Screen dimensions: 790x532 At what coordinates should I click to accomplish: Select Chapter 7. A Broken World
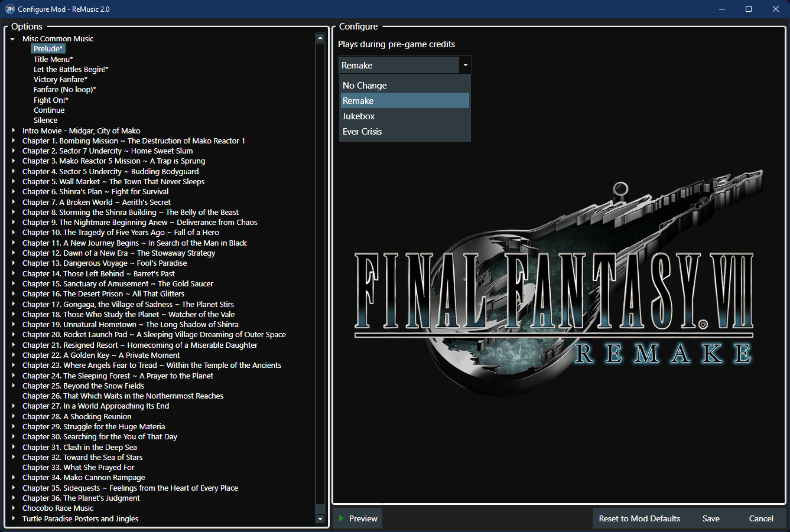pos(96,202)
